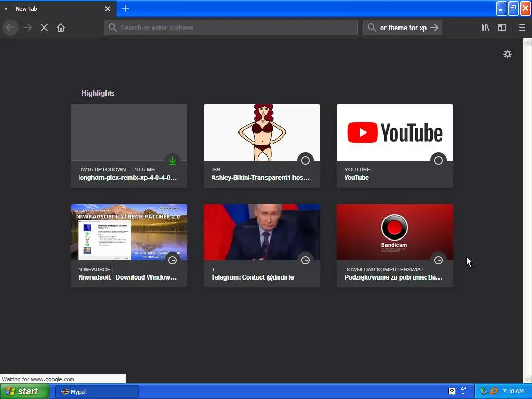Click the help question mark tray icon
532x399 pixels.
451,392
